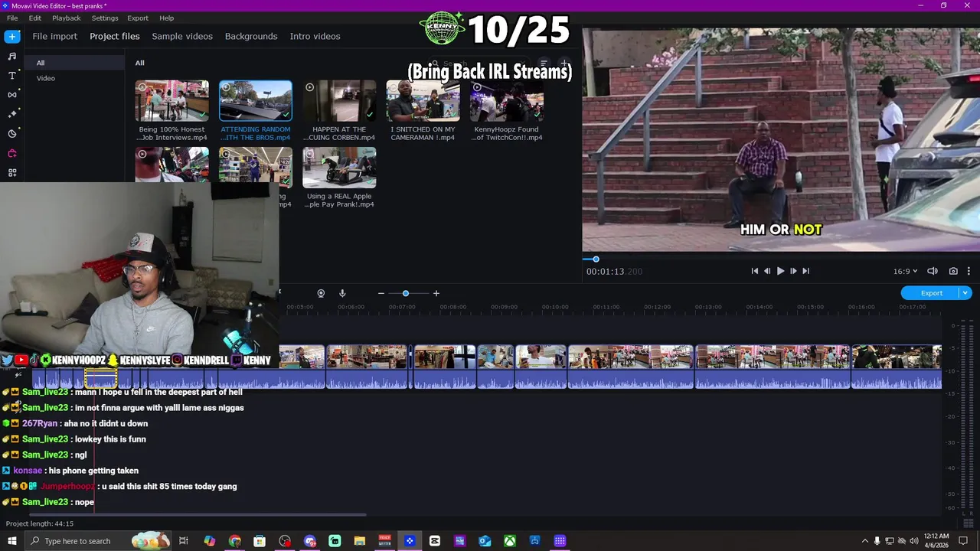
Task: Open the sparkle Effects icon in sidebar
Action: [11, 114]
